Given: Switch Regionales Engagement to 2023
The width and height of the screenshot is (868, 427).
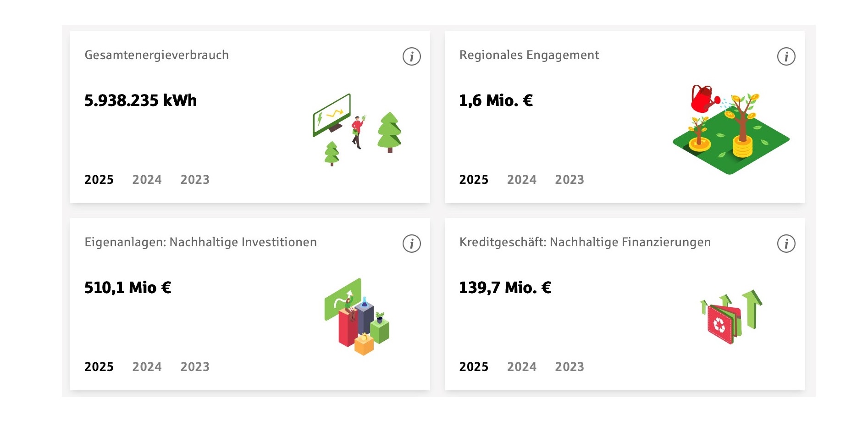Looking at the screenshot, I should [569, 180].
